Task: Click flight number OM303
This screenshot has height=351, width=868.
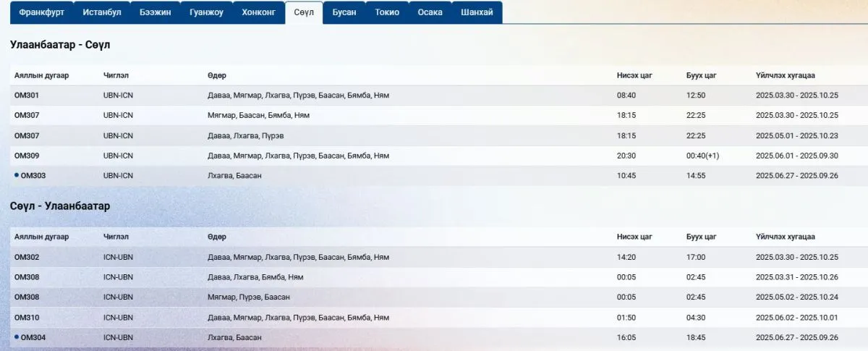Action: tap(33, 176)
